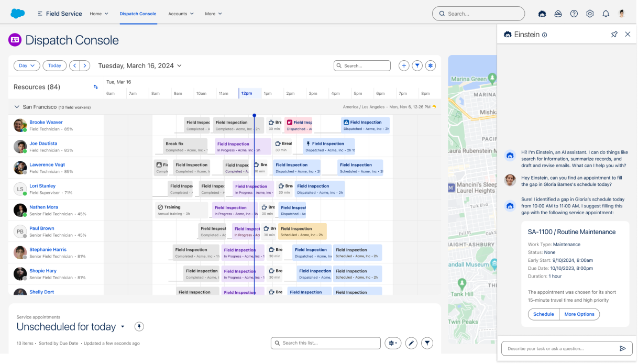The image size is (638, 364).
Task: Edit the unscheduled list with the pencil icon
Action: (x=411, y=343)
